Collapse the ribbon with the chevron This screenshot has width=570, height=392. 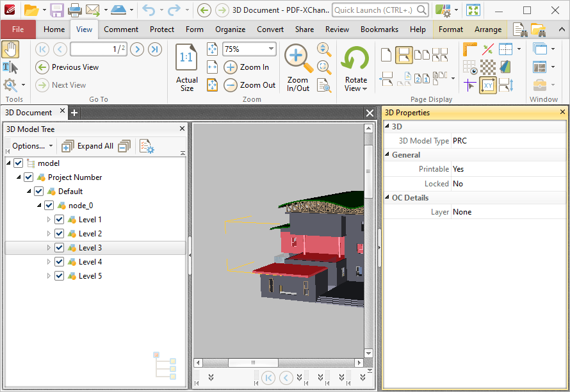tap(562, 29)
